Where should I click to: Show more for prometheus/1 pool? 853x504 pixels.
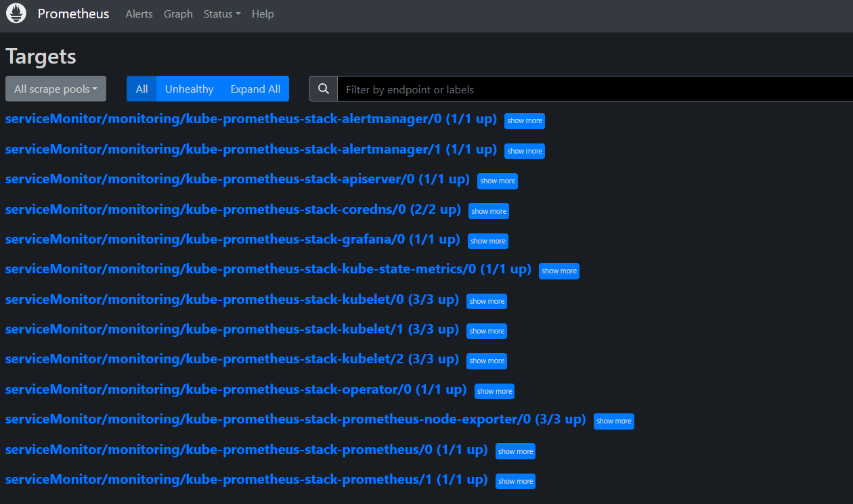click(x=516, y=482)
